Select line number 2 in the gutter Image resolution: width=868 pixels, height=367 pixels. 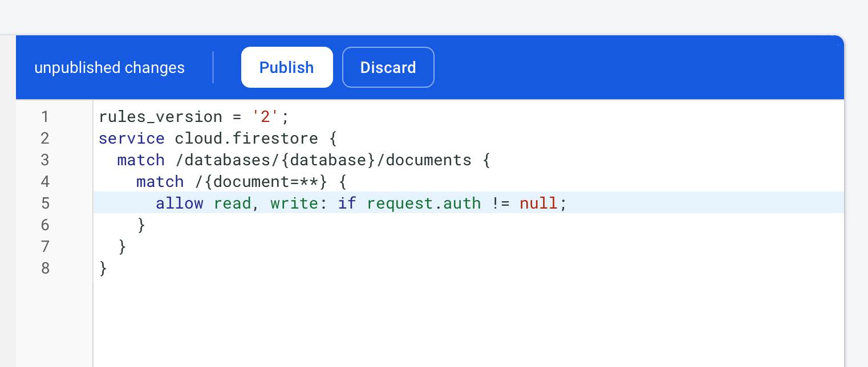45,138
